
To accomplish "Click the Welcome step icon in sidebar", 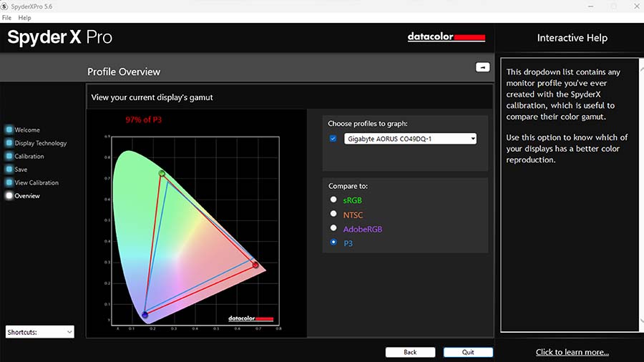I will point(9,129).
